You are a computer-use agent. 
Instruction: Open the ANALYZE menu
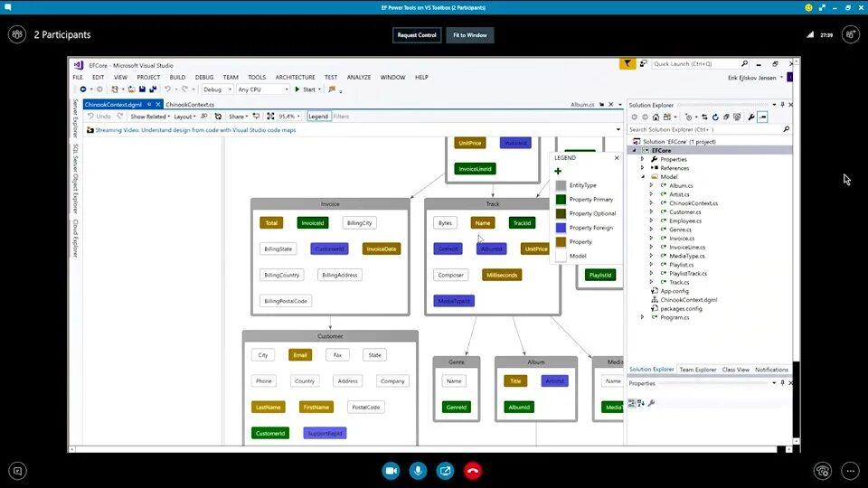tap(359, 78)
